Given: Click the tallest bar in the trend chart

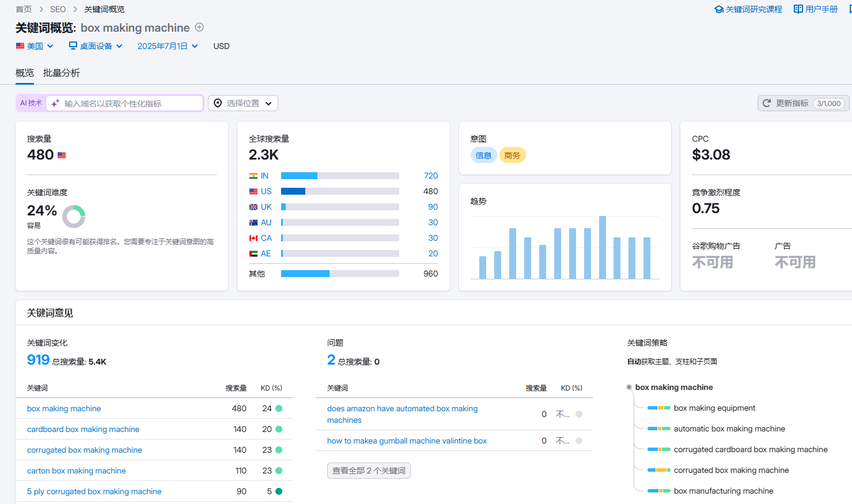Looking at the screenshot, I should click(x=602, y=248).
